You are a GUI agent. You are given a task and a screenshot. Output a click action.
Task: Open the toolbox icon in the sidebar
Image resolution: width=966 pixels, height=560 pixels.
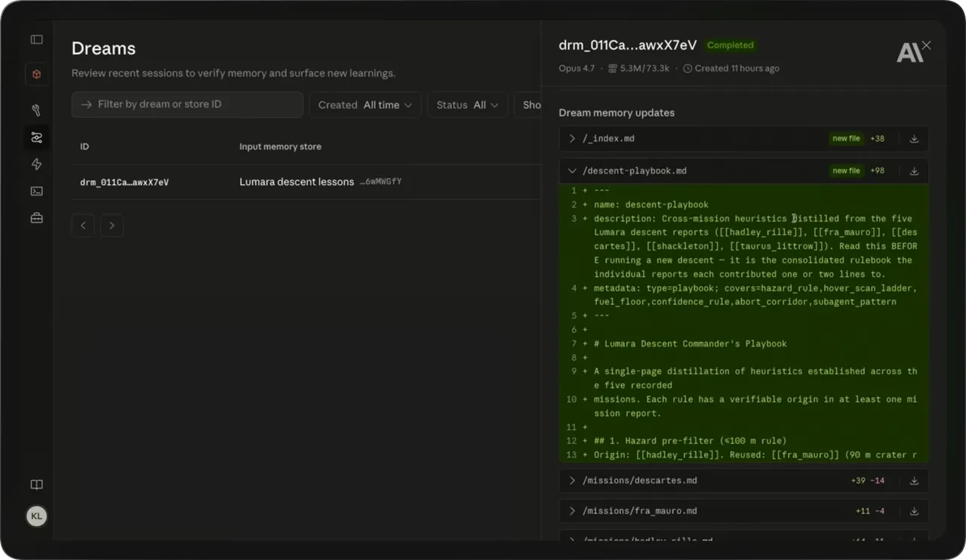pos(36,218)
